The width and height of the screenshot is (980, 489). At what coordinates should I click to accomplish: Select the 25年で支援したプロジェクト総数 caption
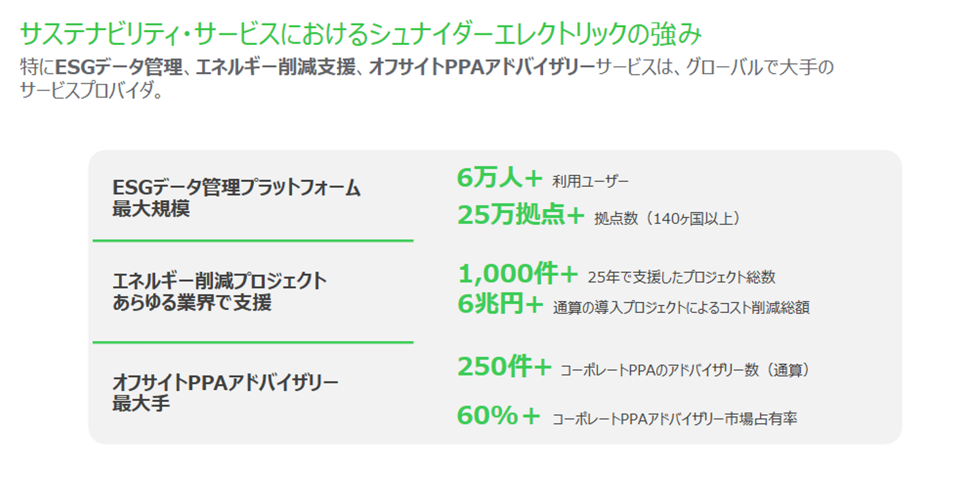[681, 277]
